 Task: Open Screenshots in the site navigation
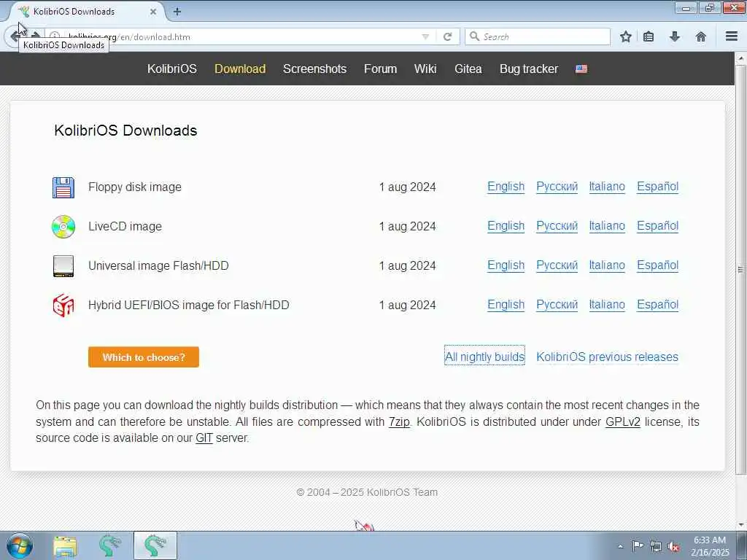coord(315,69)
